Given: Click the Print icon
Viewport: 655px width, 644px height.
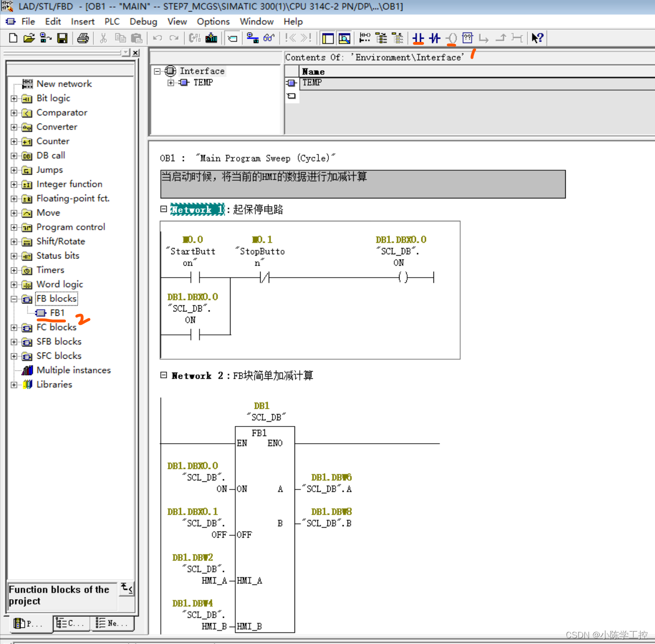Looking at the screenshot, I should [83, 38].
